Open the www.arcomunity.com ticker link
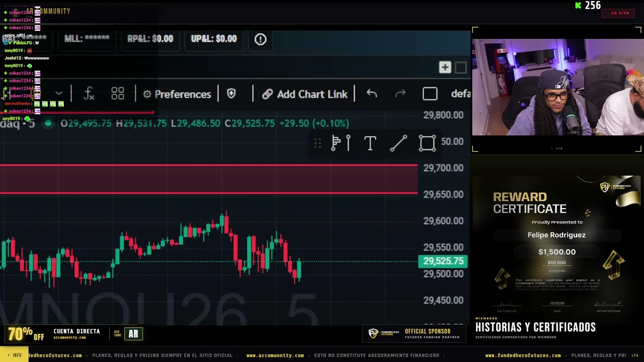 (x=275, y=355)
